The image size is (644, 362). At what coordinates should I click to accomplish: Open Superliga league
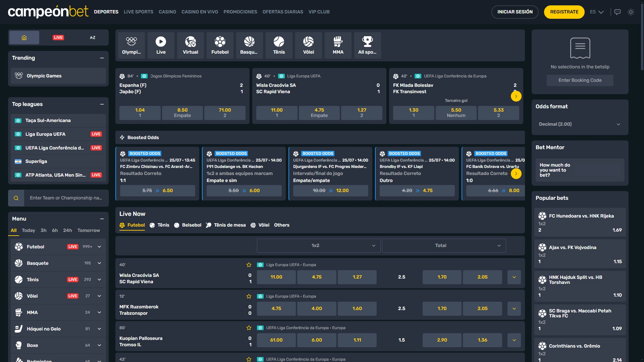[58, 161]
